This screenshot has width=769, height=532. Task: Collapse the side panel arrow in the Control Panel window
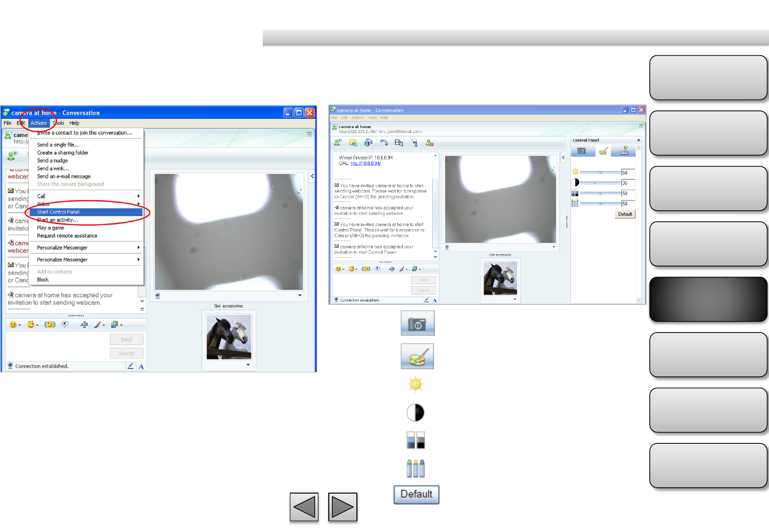click(x=563, y=158)
